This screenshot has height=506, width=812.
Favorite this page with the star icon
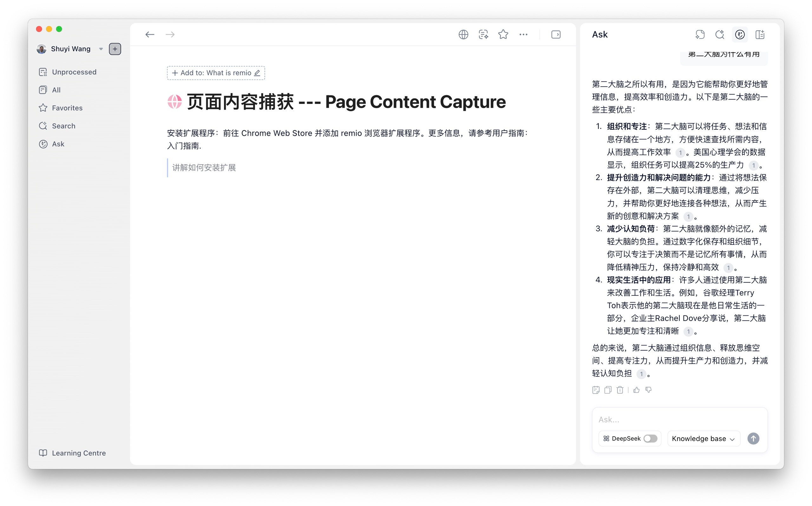click(503, 35)
